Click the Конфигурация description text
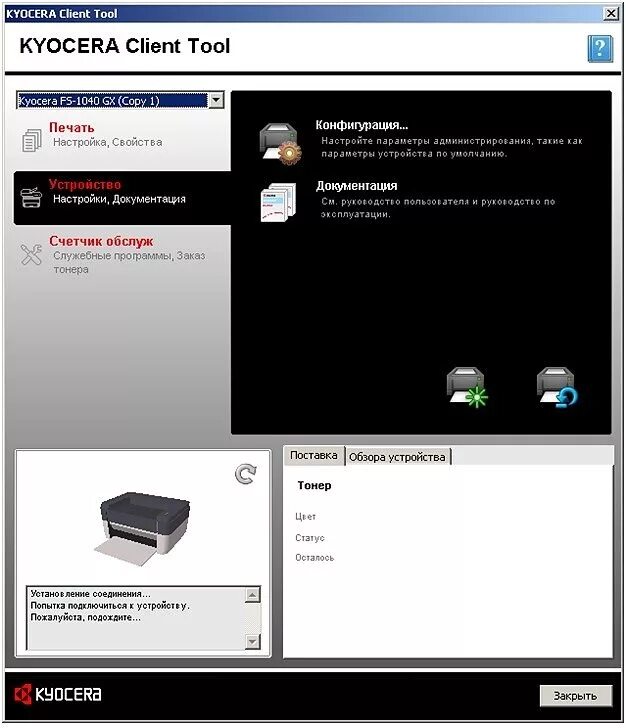The height and width of the screenshot is (728, 626). [x=452, y=147]
